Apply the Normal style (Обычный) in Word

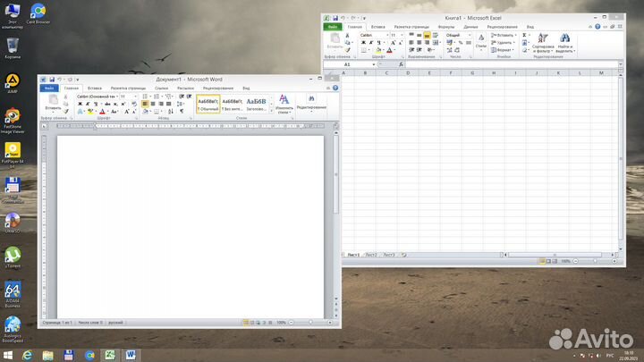[208, 104]
